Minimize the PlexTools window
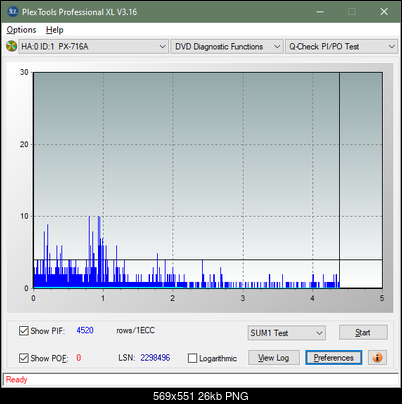The width and height of the screenshot is (402, 404). [x=320, y=12]
